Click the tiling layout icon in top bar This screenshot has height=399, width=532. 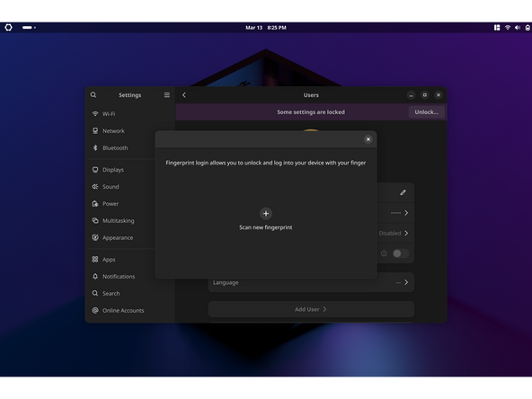[x=497, y=28]
